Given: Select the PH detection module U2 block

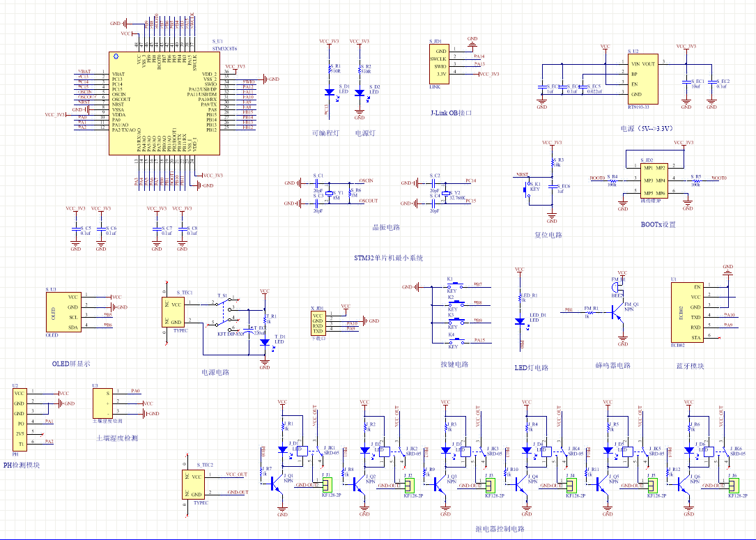Looking at the screenshot, I should point(19,418).
